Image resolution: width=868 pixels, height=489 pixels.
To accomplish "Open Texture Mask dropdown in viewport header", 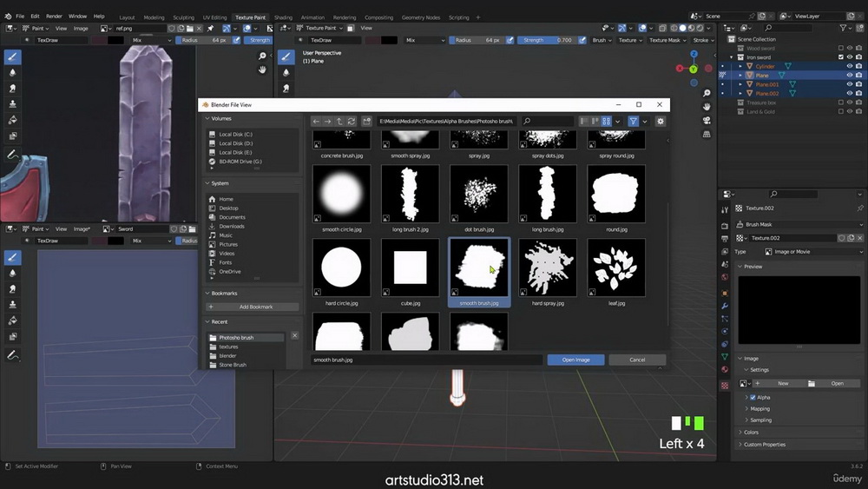I will point(667,40).
